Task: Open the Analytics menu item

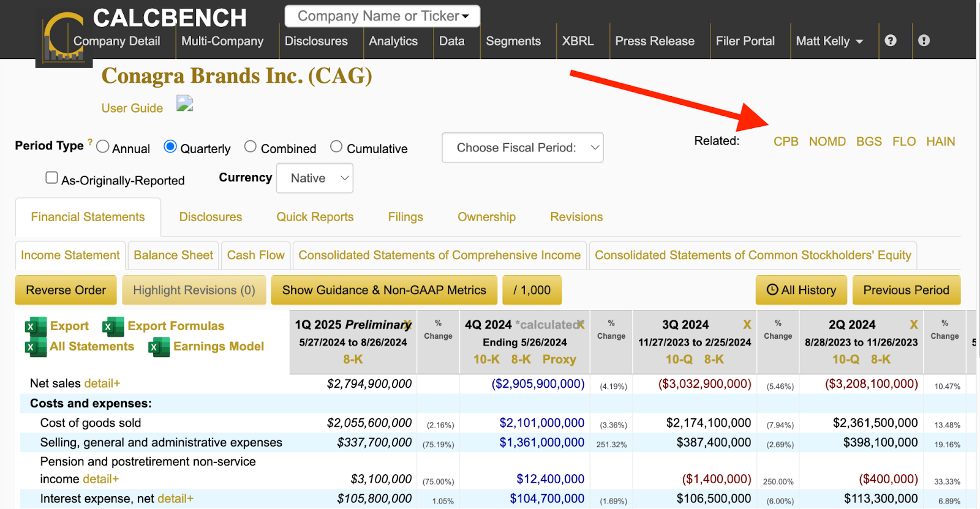Action: (393, 41)
